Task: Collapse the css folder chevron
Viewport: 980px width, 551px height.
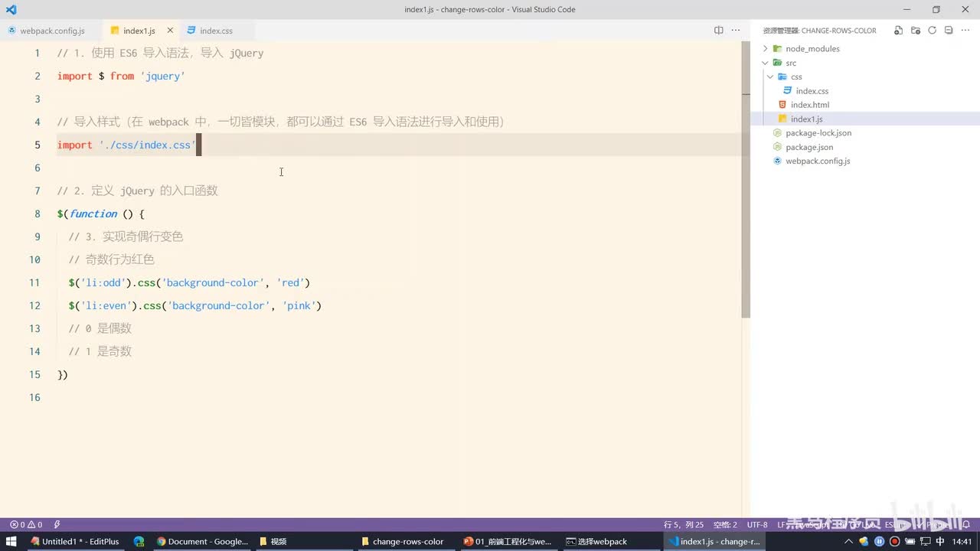Action: [x=770, y=77]
